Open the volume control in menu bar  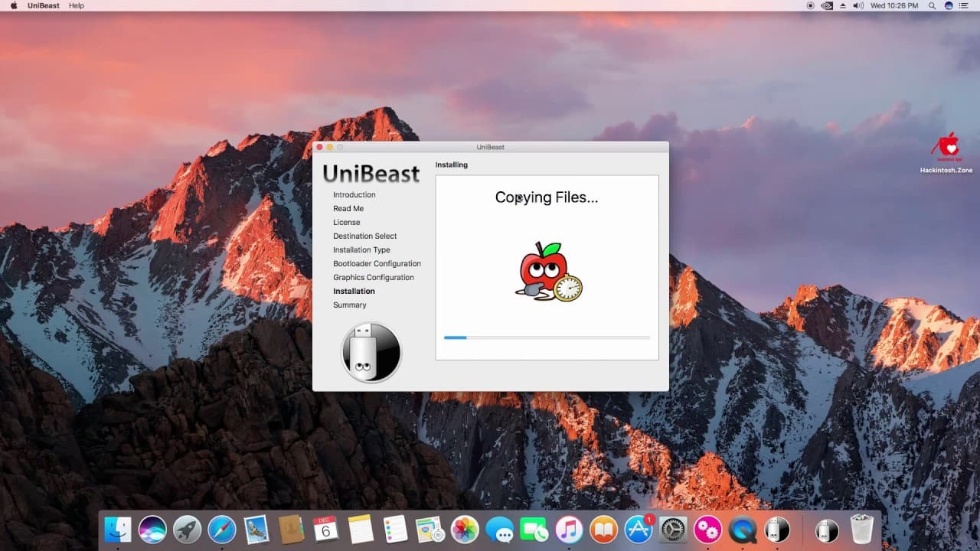point(859,5)
